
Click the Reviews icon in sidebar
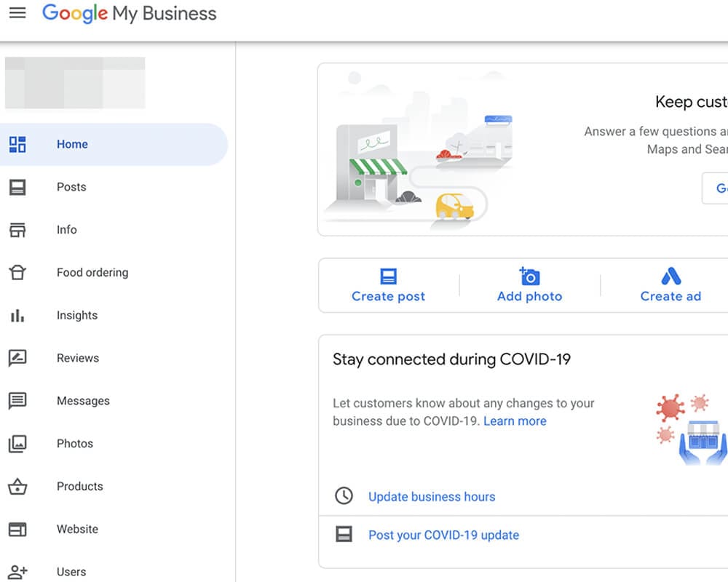pyautogui.click(x=17, y=359)
